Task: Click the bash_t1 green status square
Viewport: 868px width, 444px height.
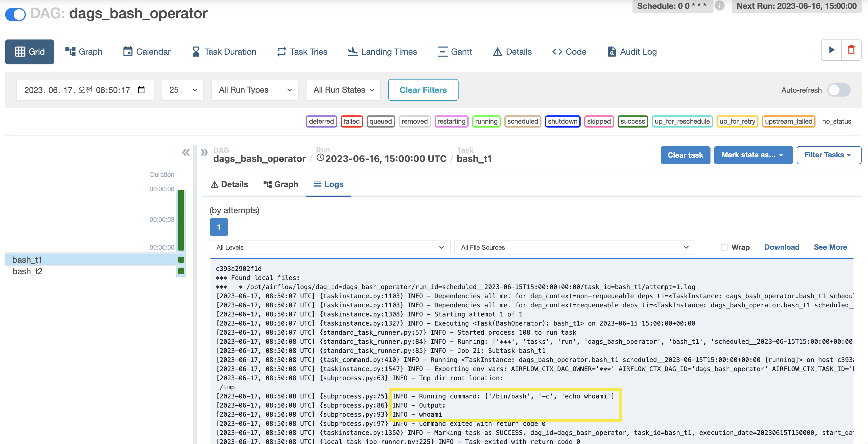Action: point(181,260)
